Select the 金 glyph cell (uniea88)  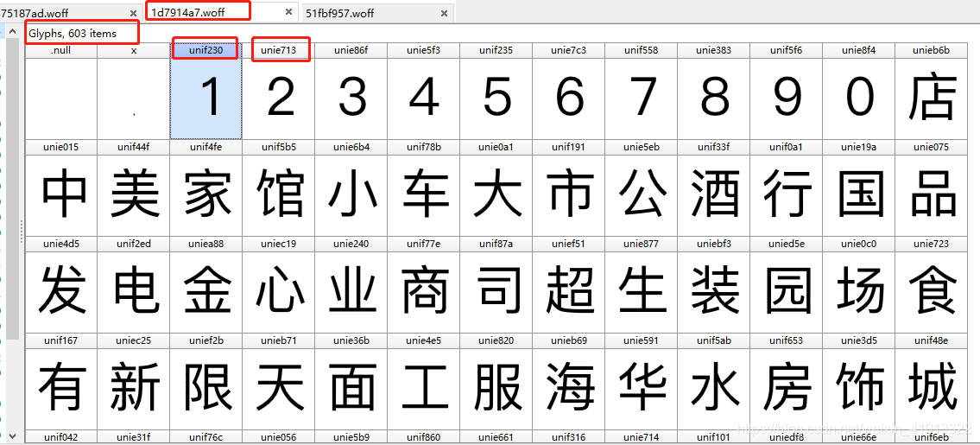[205, 285]
